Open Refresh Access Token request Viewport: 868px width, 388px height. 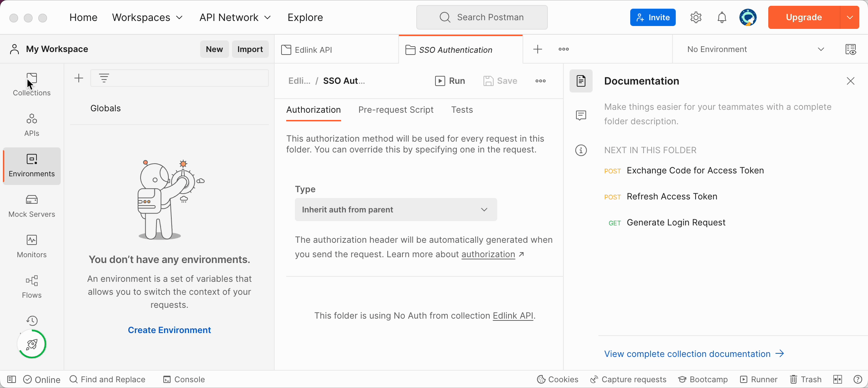coord(672,197)
